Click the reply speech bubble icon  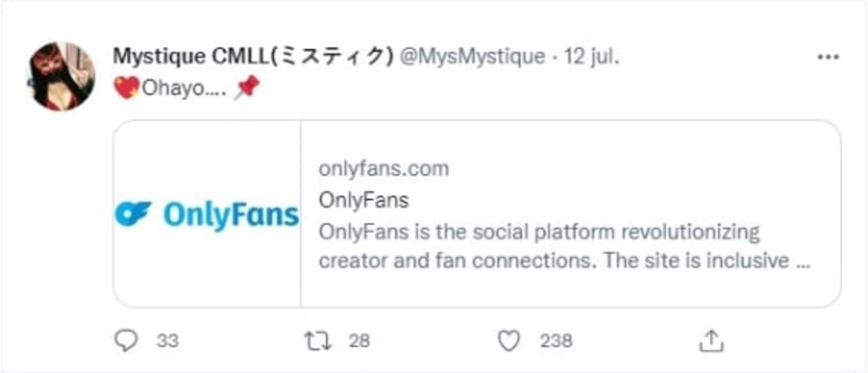tap(126, 341)
